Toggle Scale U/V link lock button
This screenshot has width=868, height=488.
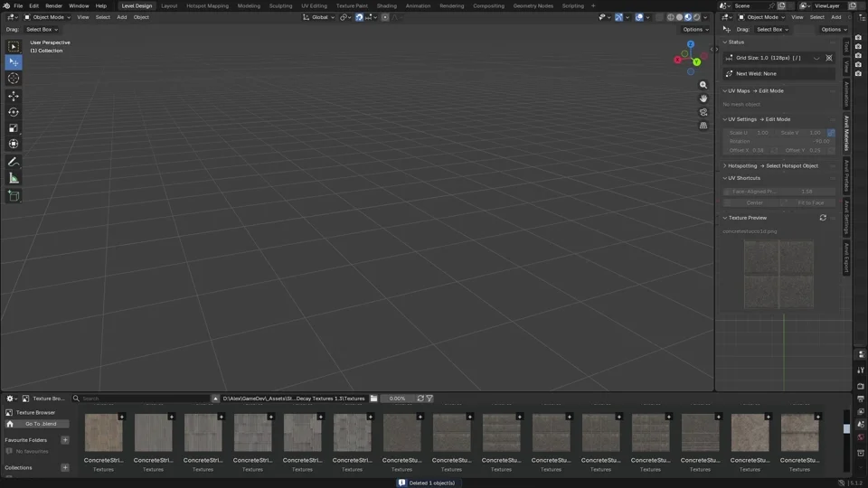tap(831, 133)
